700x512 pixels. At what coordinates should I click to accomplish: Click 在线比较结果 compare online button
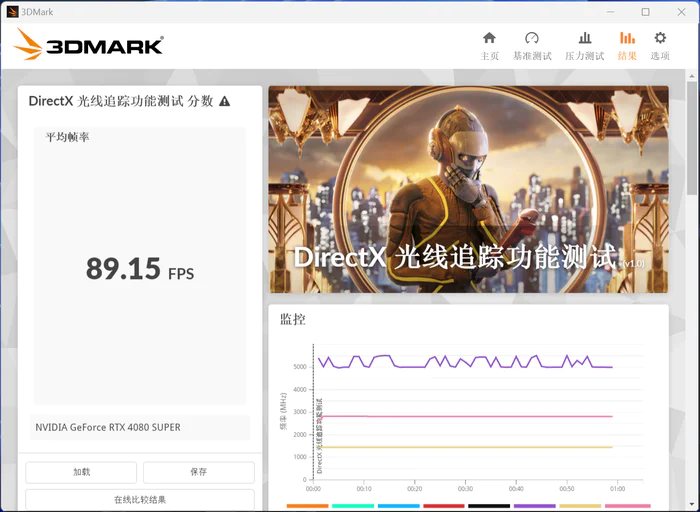pyautogui.click(x=140, y=500)
